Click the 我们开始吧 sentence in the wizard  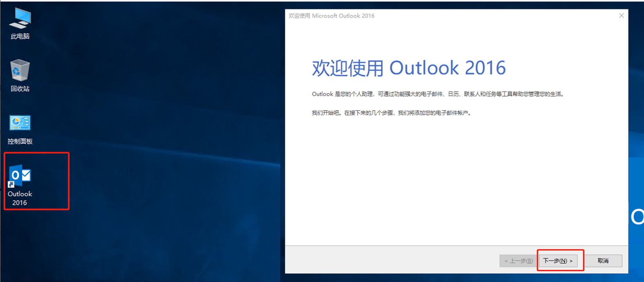392,113
